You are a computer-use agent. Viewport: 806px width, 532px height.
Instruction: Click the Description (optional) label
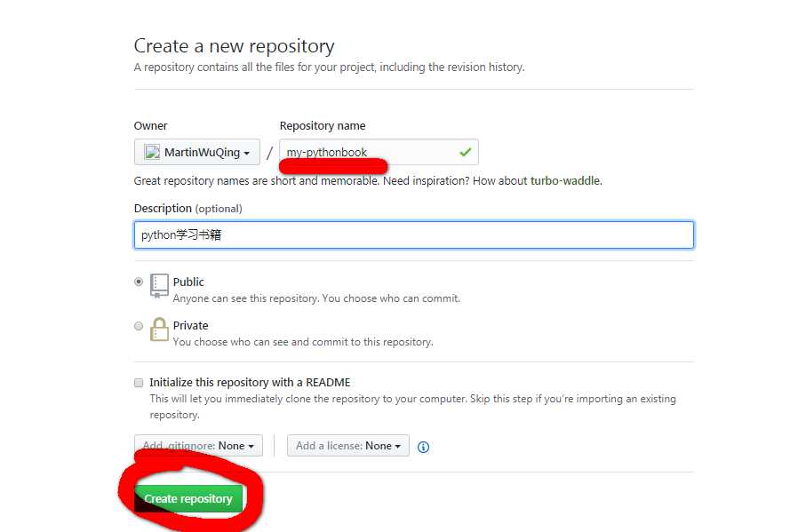(188, 209)
